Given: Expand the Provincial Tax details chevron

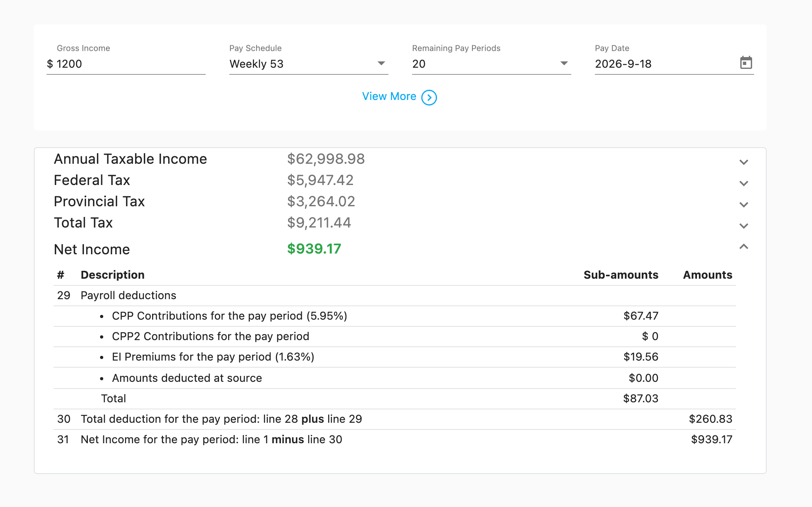Looking at the screenshot, I should point(743,205).
